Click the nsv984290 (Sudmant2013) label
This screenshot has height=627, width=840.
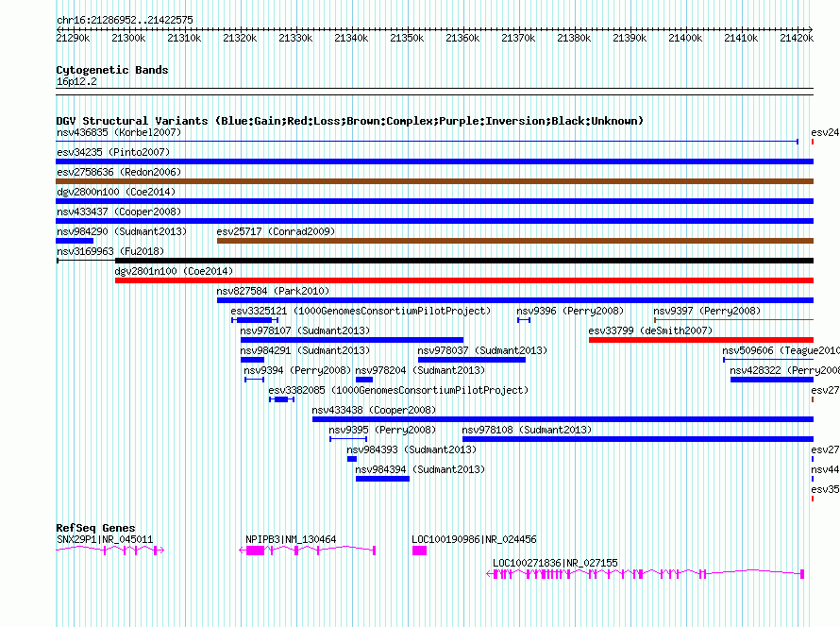click(122, 231)
